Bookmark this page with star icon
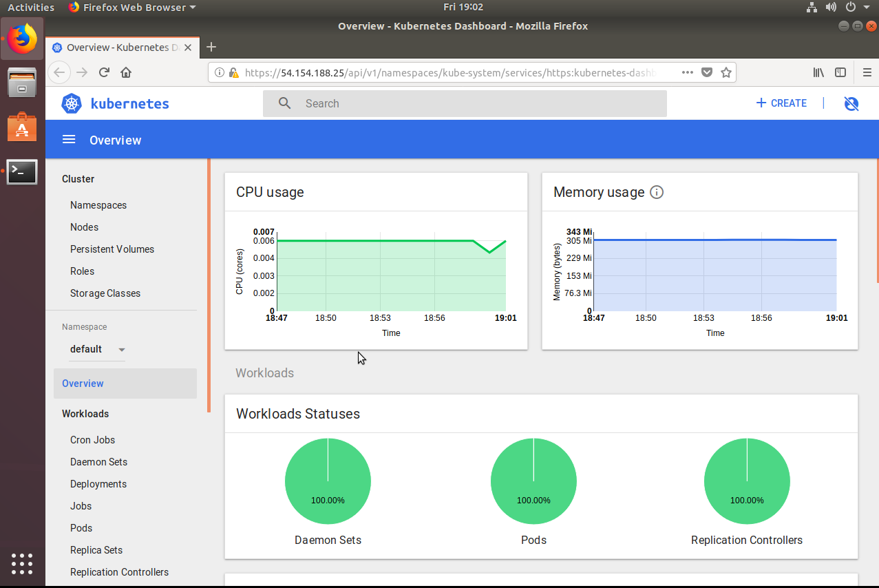 pyautogui.click(x=726, y=72)
